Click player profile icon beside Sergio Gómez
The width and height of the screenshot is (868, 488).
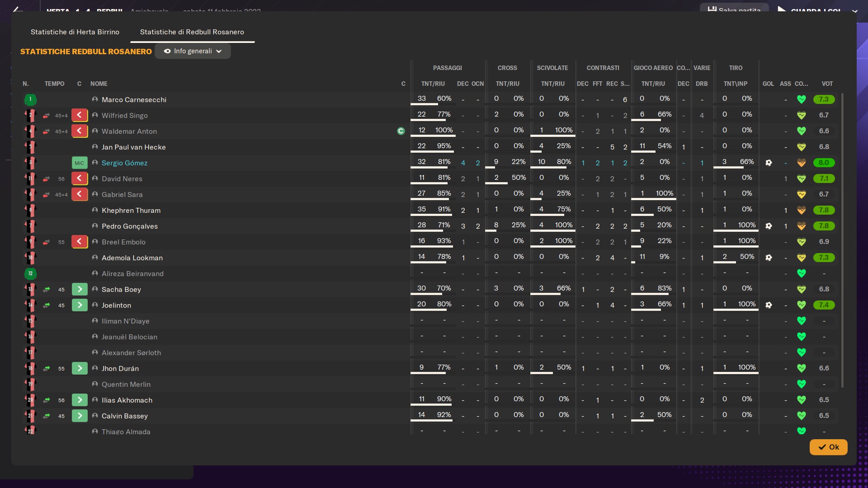click(x=95, y=163)
